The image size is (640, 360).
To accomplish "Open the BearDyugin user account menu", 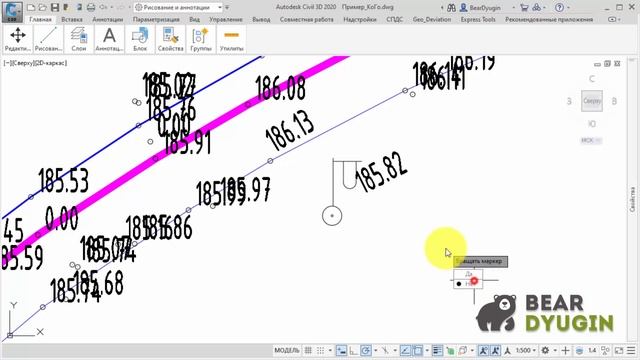I will click(486, 7).
